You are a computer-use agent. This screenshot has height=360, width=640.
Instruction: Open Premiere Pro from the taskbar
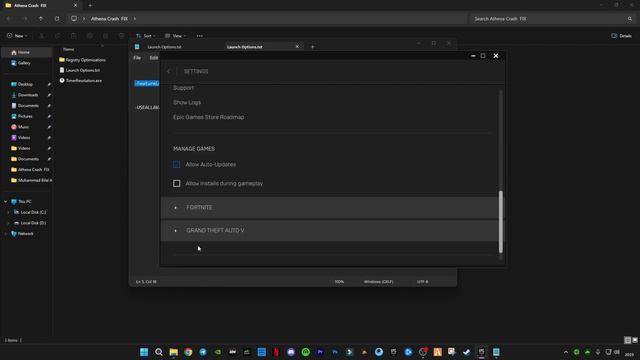tap(320, 352)
